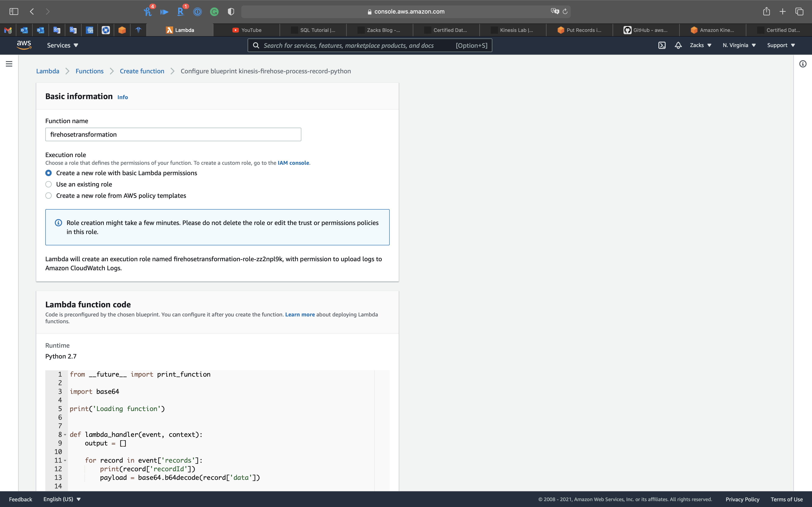The width and height of the screenshot is (812, 507).
Task: Click the info panel icon at right
Action: (803, 64)
